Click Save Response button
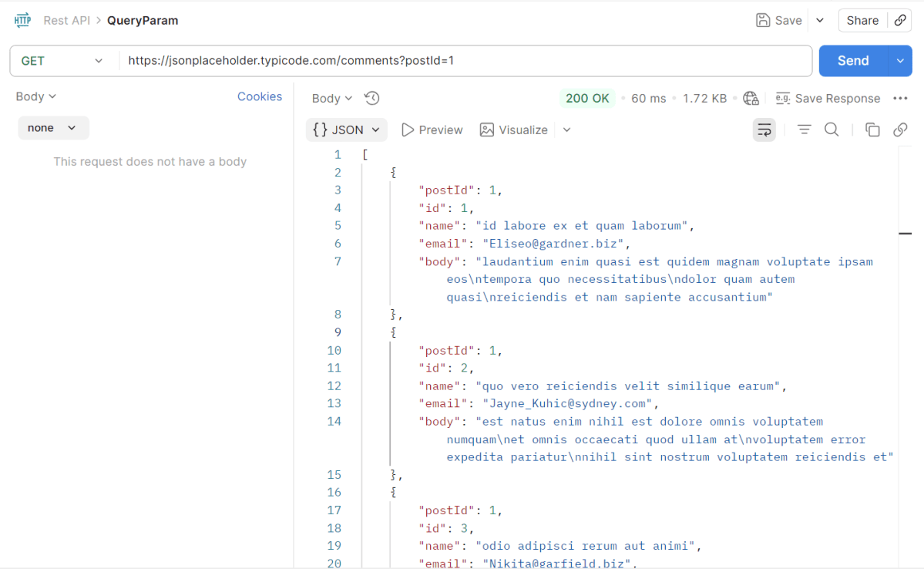The height and width of the screenshot is (569, 924). pos(828,98)
